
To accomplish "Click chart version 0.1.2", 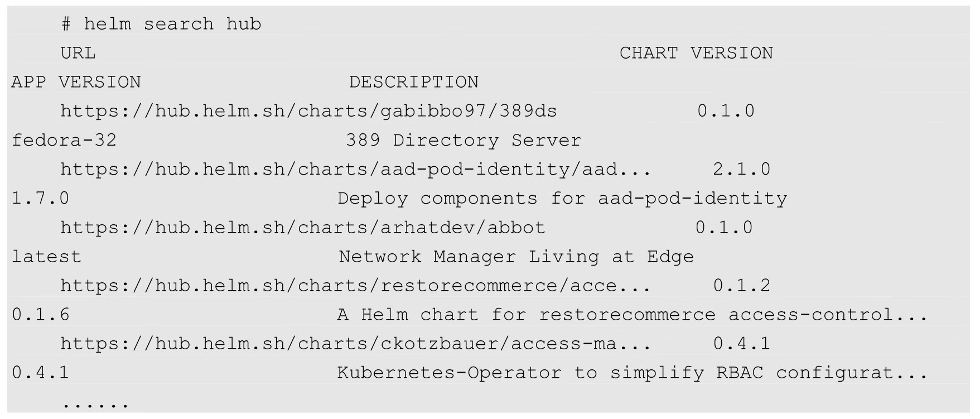I will 741,286.
